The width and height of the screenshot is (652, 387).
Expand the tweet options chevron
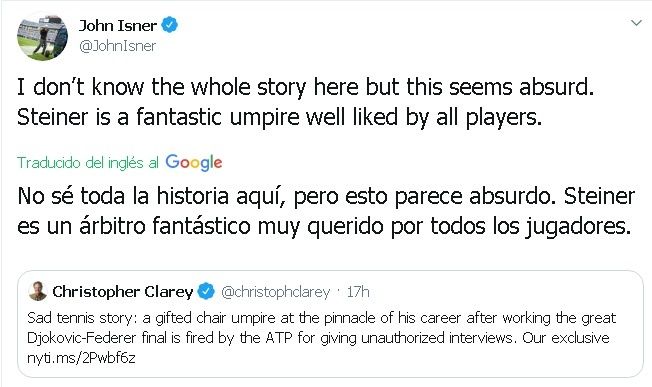click(x=636, y=23)
